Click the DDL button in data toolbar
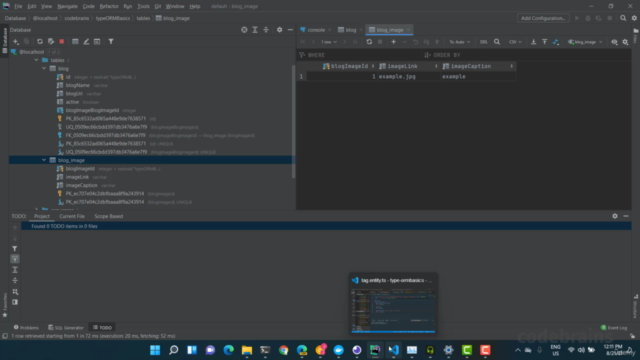This screenshot has height=360, width=640. (x=484, y=42)
